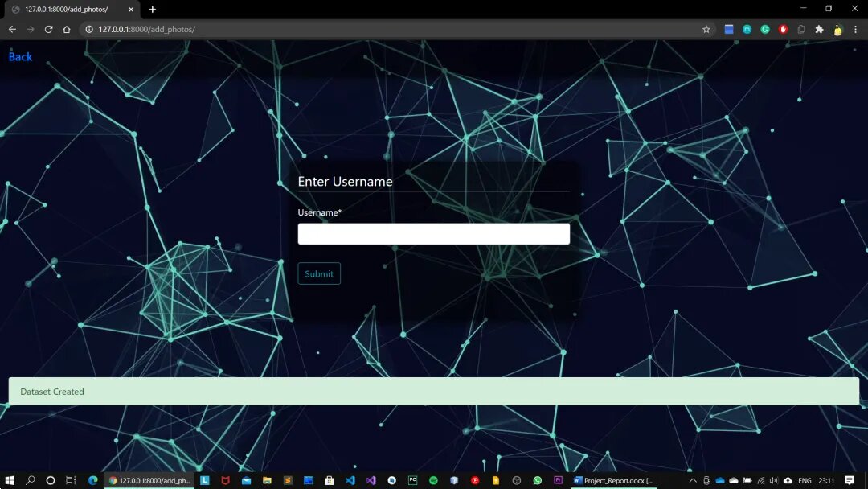The height and width of the screenshot is (489, 868).
Task: Show hidden system tray icons
Action: point(693,480)
